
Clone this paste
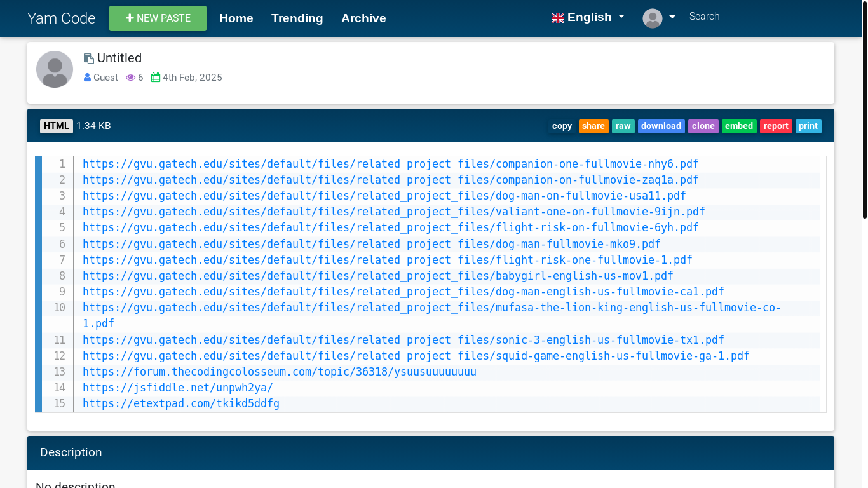(x=703, y=126)
